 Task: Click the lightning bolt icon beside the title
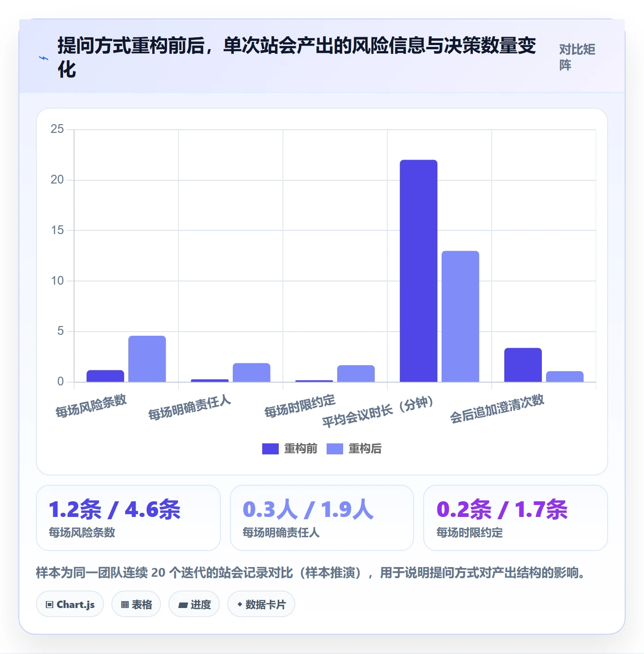[x=44, y=58]
